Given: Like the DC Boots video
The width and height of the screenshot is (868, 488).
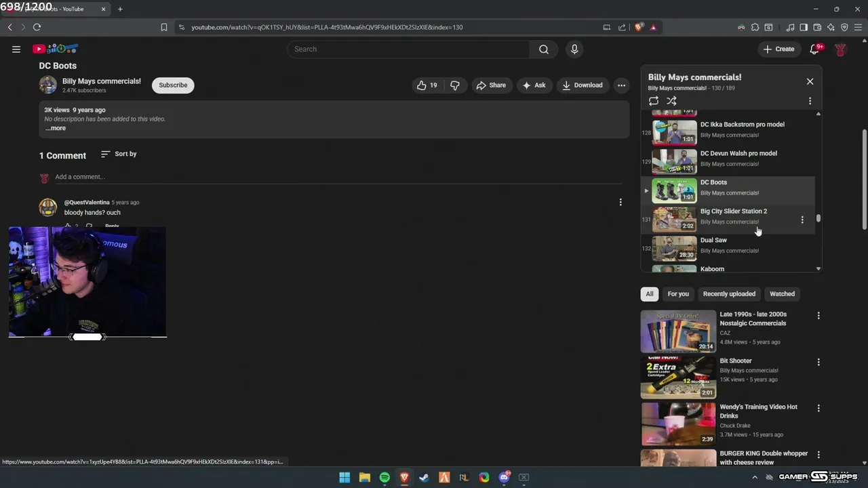Looking at the screenshot, I should [427, 85].
